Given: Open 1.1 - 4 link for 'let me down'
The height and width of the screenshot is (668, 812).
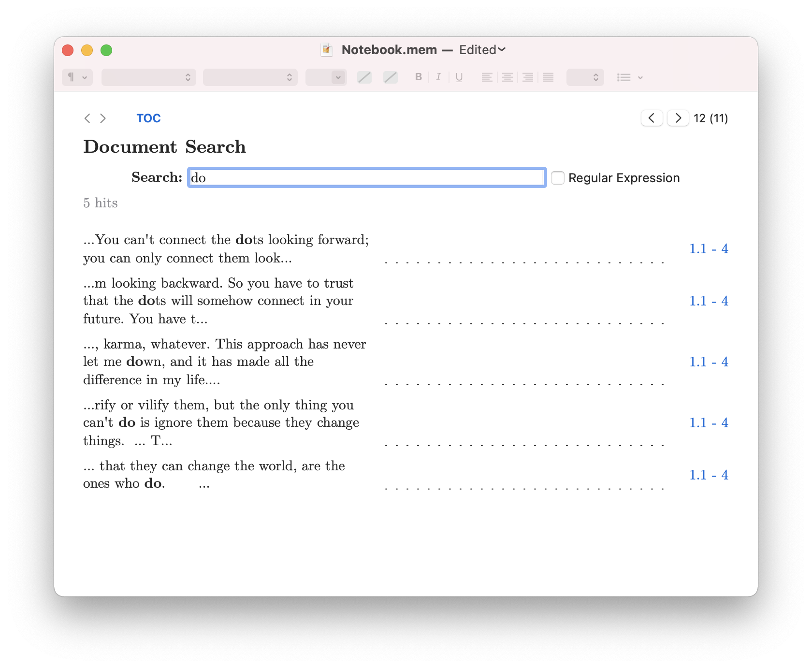Looking at the screenshot, I should pos(709,362).
